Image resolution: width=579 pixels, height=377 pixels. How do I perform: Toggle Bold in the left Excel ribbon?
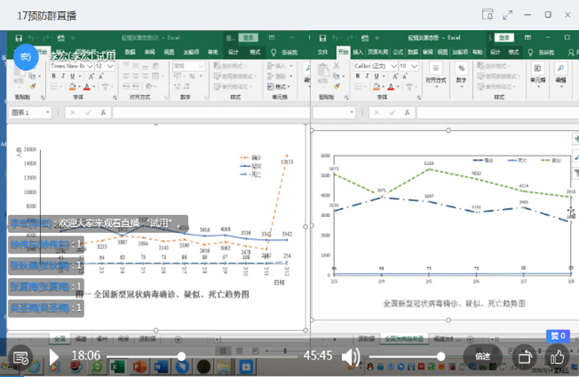click(x=54, y=76)
